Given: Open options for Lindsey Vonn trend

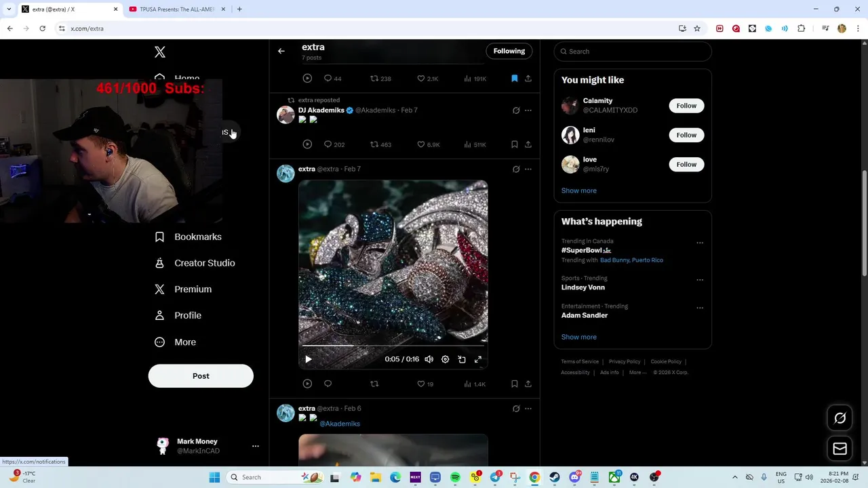Looking at the screenshot, I should click(700, 280).
